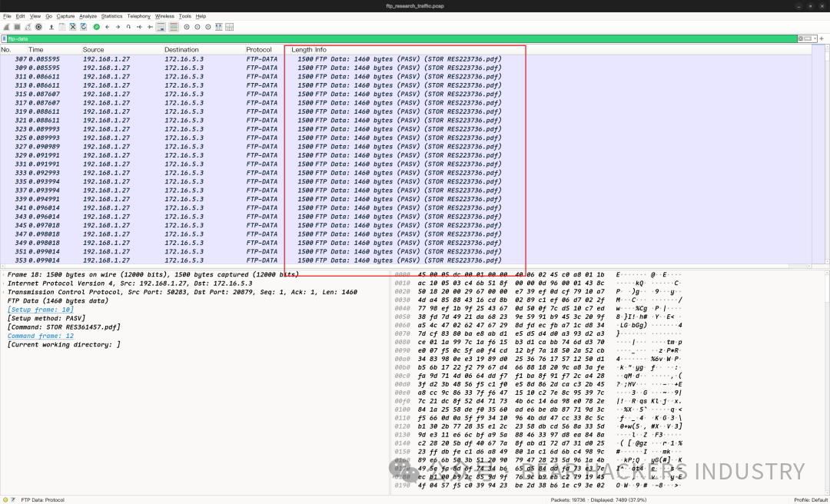The image size is (830, 504).
Task: Jump to the first packet
Action: (x=139, y=27)
